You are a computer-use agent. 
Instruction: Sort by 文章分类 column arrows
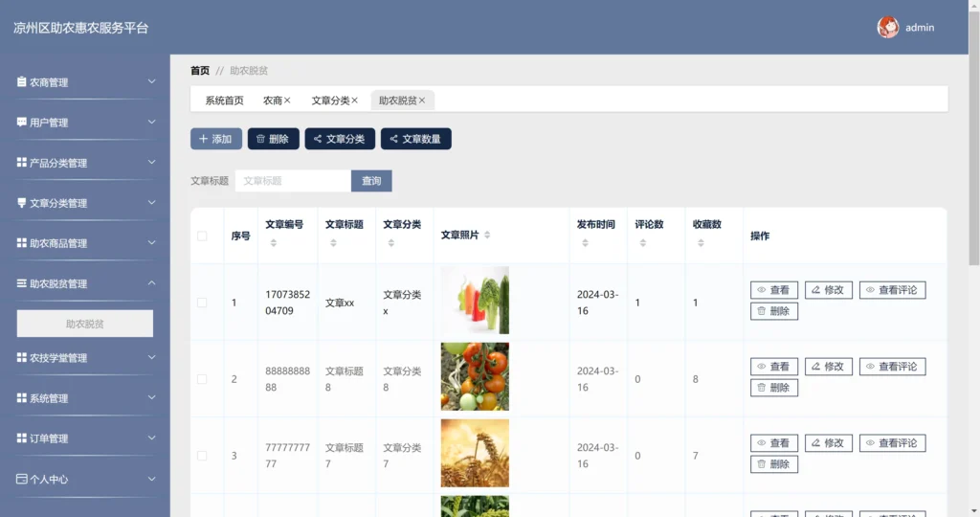coord(390,242)
